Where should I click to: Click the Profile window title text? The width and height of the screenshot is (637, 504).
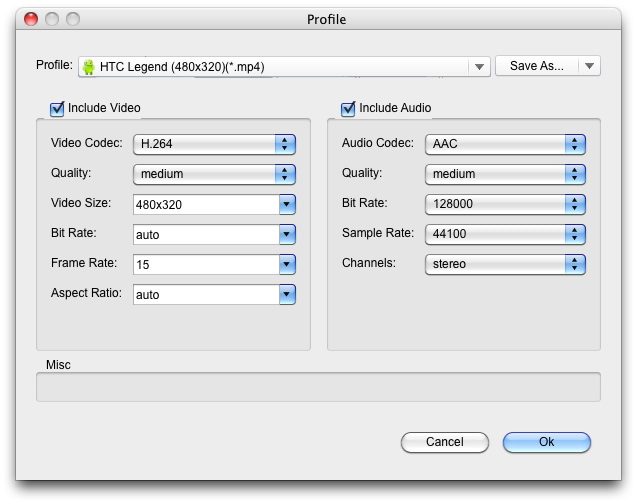[326, 19]
